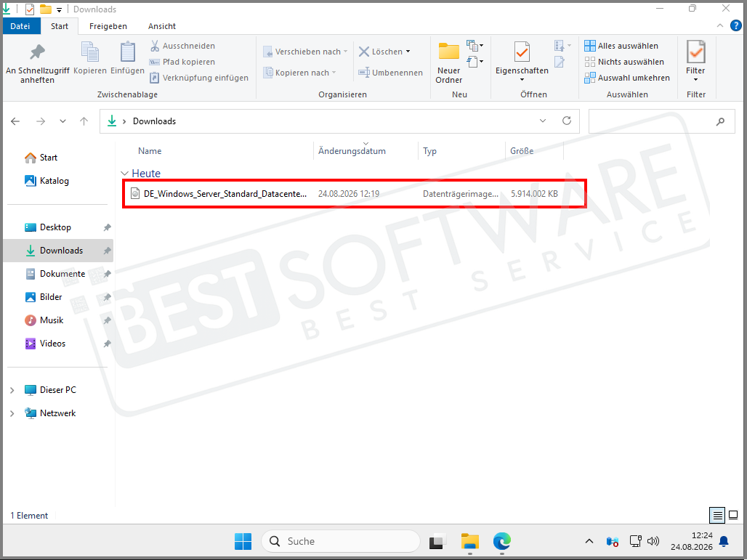Screen dimensions: 747x560
Task: Click the quick access new folder icon in title bar
Action: (x=46, y=9)
